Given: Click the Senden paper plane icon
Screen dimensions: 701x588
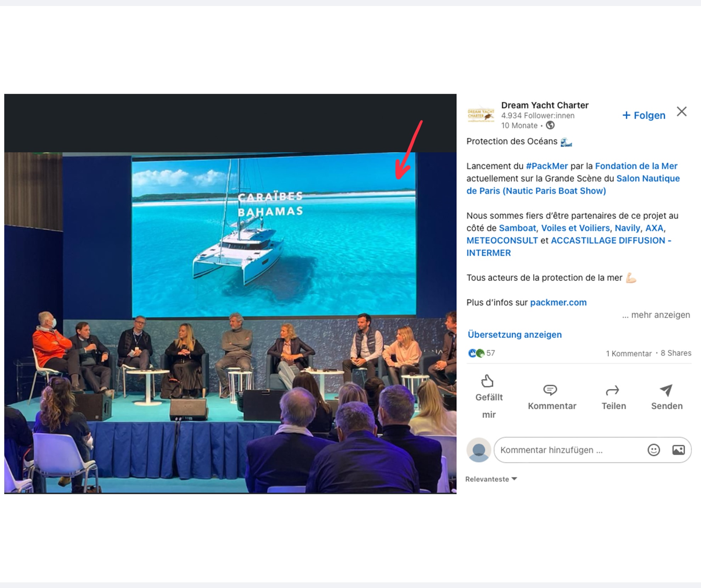Looking at the screenshot, I should (x=666, y=390).
